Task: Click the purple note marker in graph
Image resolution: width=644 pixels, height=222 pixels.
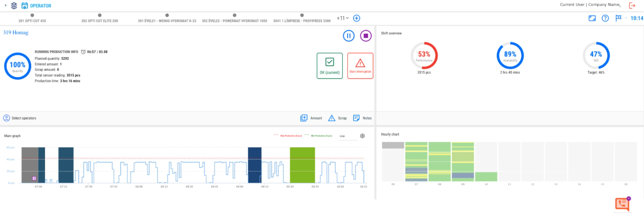Action: point(34,178)
